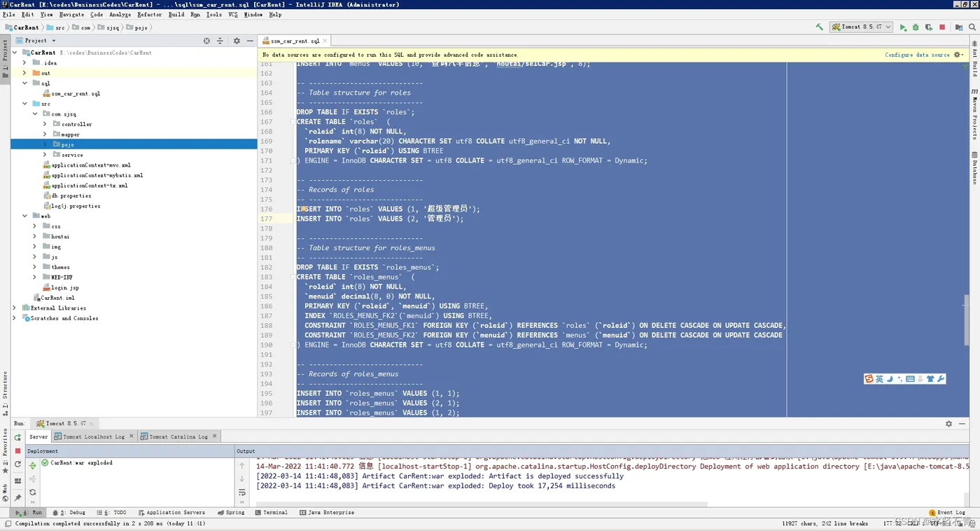Open the VCS menu

tap(233, 14)
